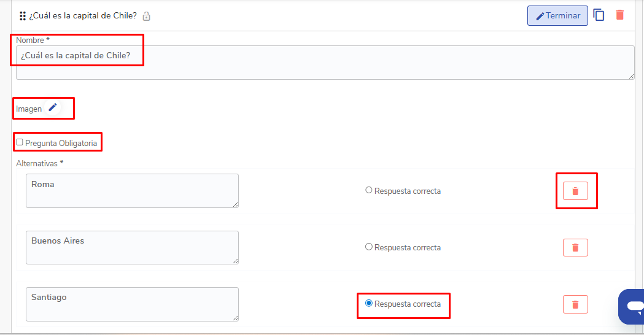Delete the Roma alternative
This screenshot has height=335, width=644.
(x=575, y=191)
